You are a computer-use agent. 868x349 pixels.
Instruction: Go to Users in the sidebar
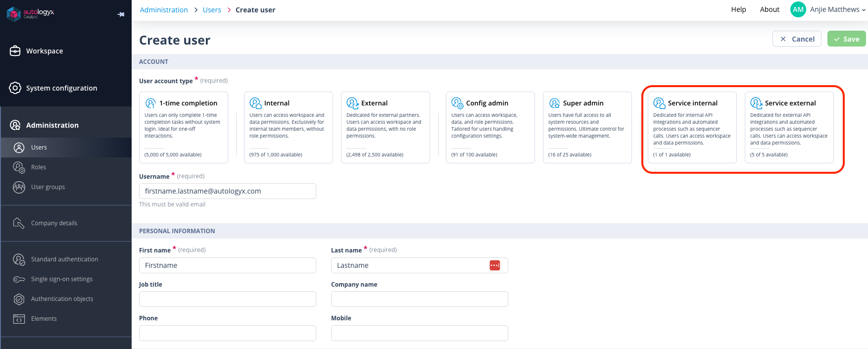(x=66, y=148)
